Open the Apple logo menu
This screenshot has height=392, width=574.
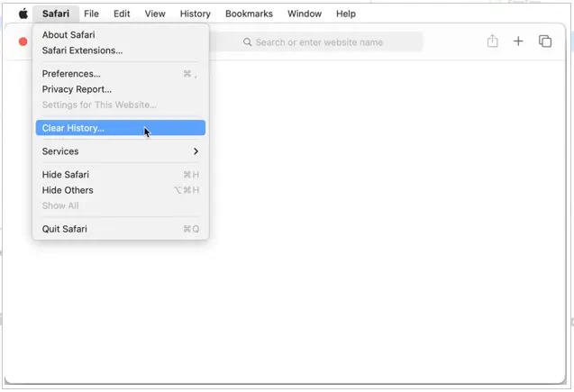pyautogui.click(x=23, y=14)
